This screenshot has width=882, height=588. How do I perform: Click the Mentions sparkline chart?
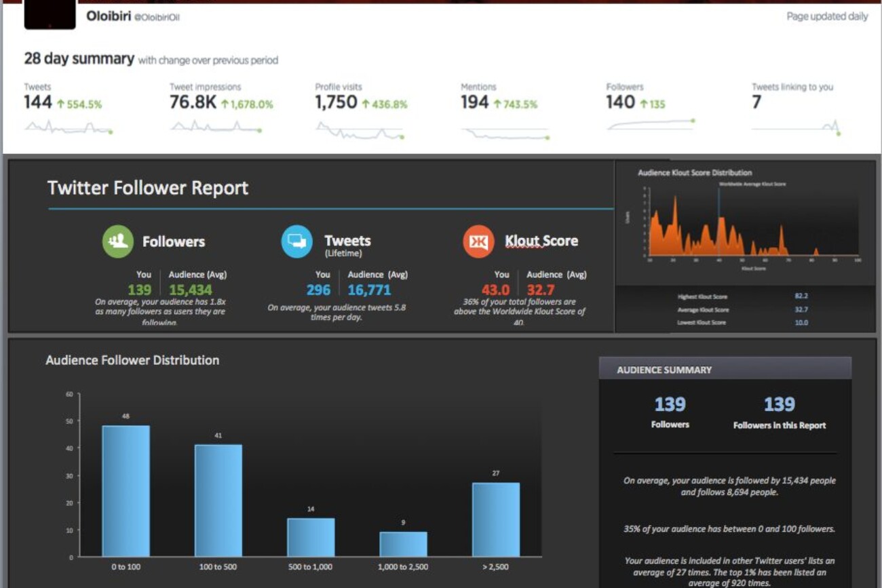pyautogui.click(x=505, y=133)
